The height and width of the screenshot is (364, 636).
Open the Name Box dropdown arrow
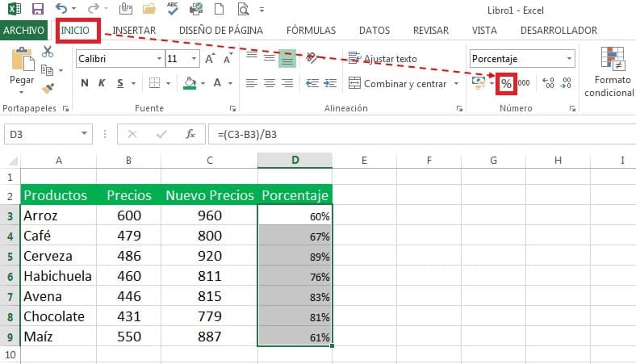coord(86,134)
